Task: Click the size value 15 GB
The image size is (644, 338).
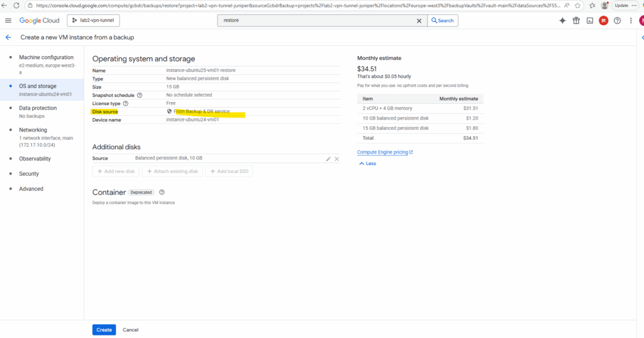Action: click(x=172, y=87)
